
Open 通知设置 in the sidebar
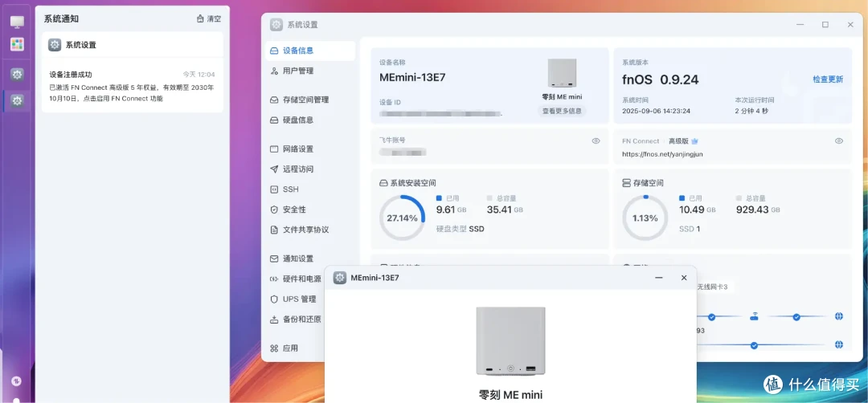(310, 258)
